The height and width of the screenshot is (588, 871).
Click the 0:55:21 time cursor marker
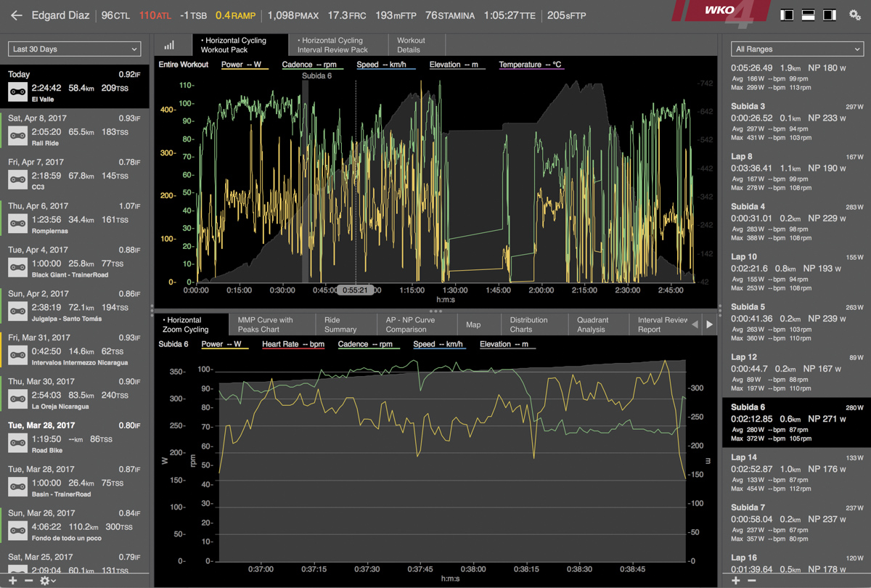coord(356,290)
